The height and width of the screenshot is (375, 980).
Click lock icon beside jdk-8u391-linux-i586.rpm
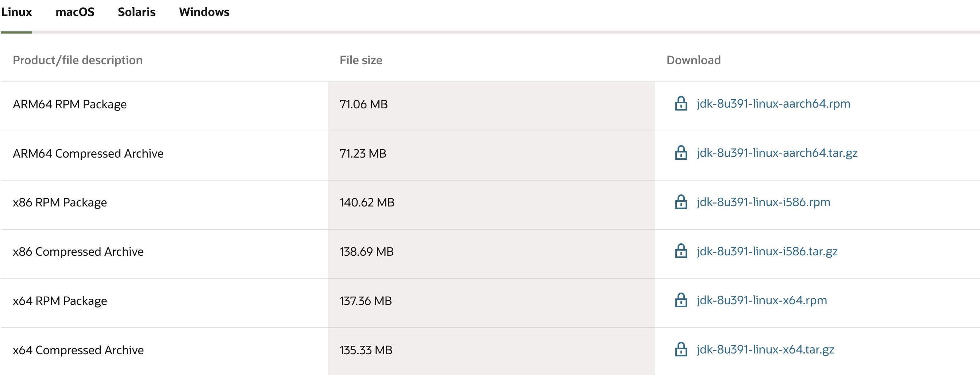click(x=680, y=202)
